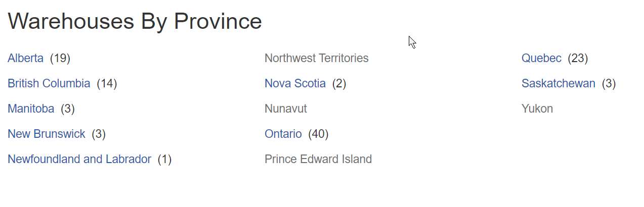
Task: Click the Nunavut label
Action: [x=285, y=109]
